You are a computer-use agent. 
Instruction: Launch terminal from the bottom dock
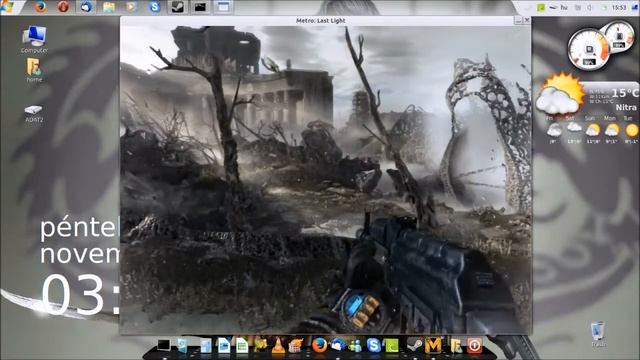[x=164, y=345]
